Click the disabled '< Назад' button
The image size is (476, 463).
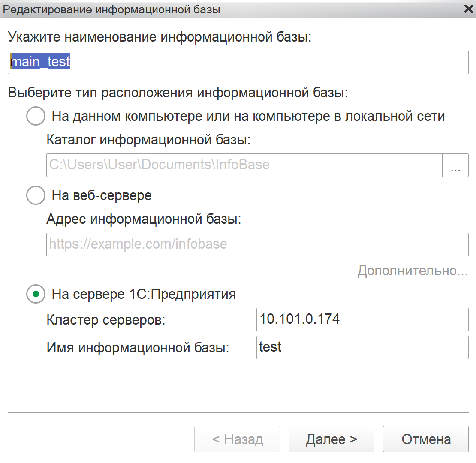pos(237,439)
